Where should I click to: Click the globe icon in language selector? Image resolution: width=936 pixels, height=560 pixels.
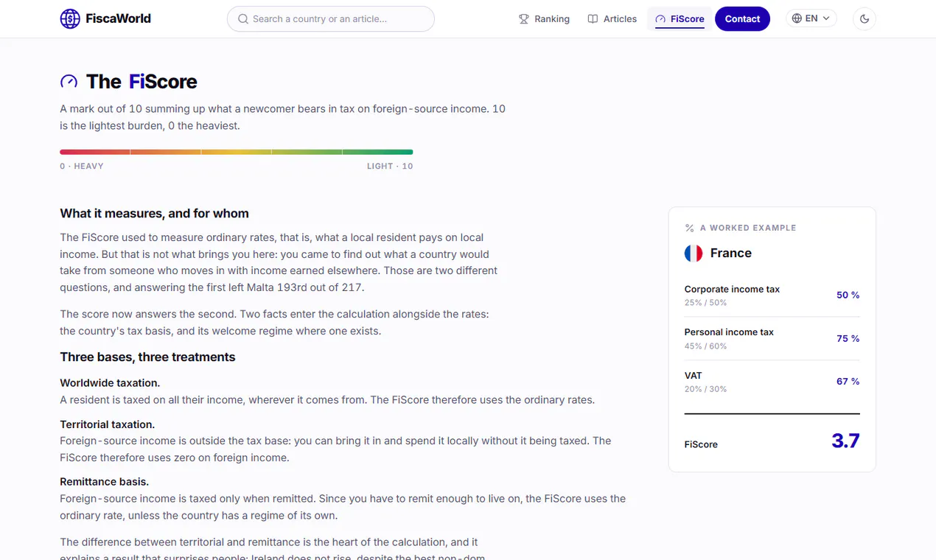click(x=797, y=18)
